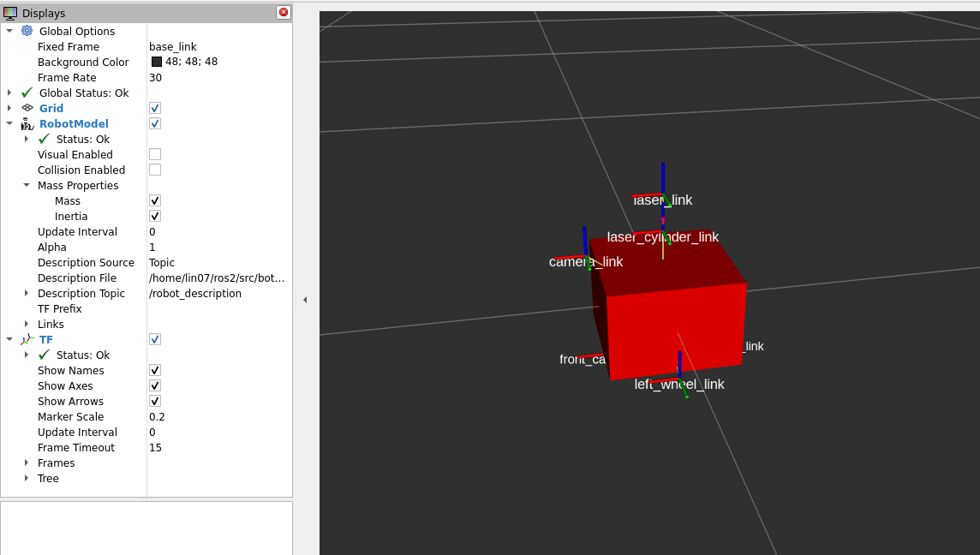The image size is (980, 555).
Task: Click the Displays panel monitor icon
Action: [10, 13]
